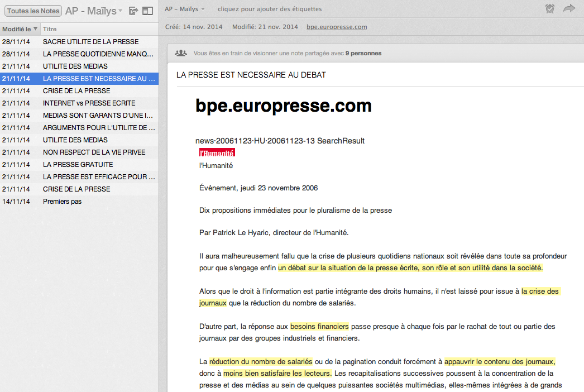Screen dimensions: 584x392
Task: Click the bpe.europresse.com heading in the note
Action: point(284,106)
